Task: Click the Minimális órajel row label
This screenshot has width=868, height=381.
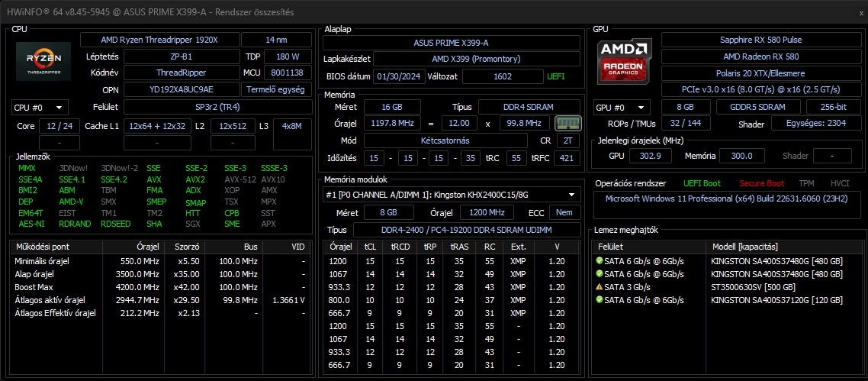Action: click(x=42, y=261)
